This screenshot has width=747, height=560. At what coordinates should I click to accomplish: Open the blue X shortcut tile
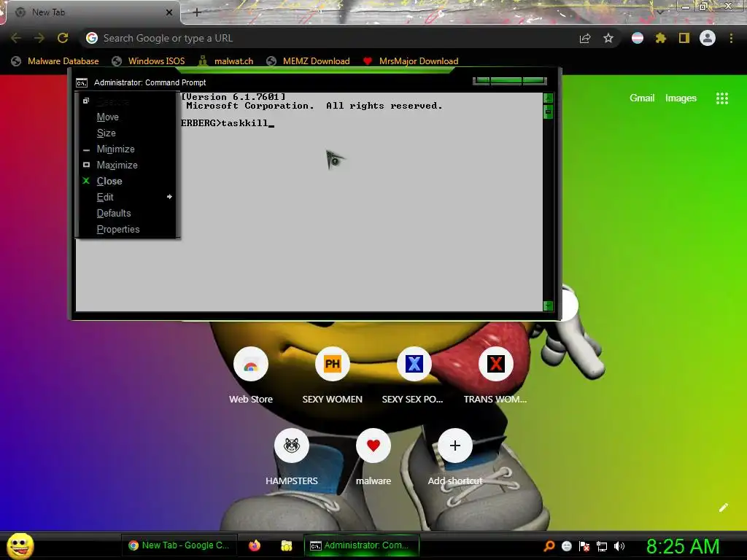coord(414,365)
